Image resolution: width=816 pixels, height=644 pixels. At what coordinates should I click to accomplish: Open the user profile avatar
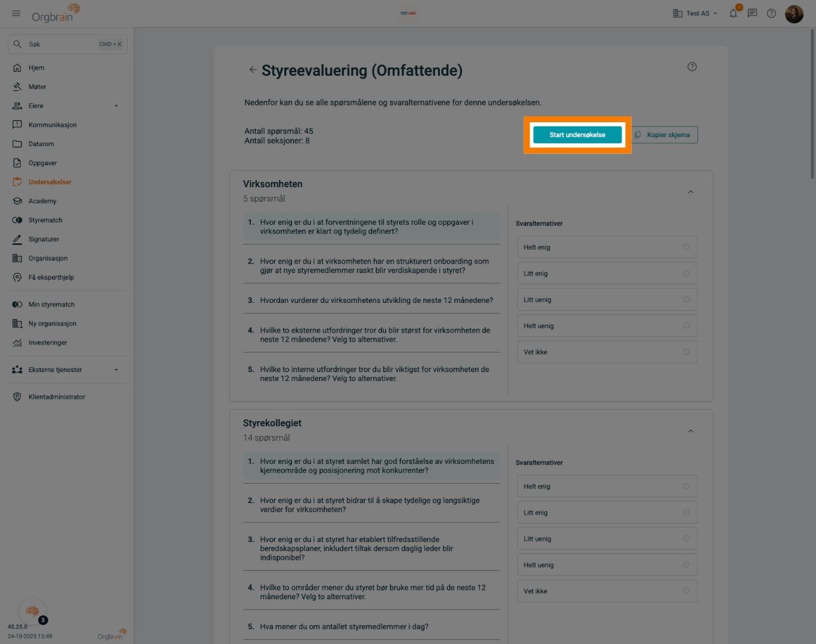point(794,14)
